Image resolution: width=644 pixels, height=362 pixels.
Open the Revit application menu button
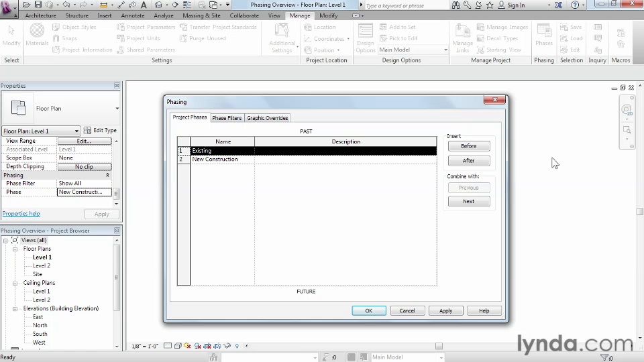tap(8, 8)
